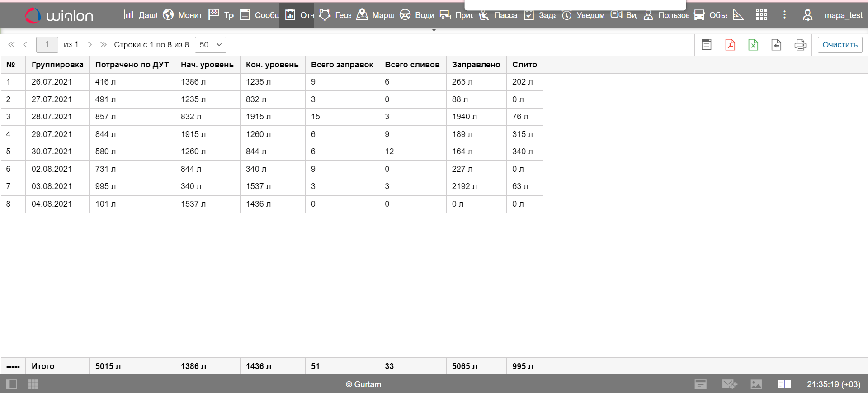Click the page number input field

[x=47, y=45]
